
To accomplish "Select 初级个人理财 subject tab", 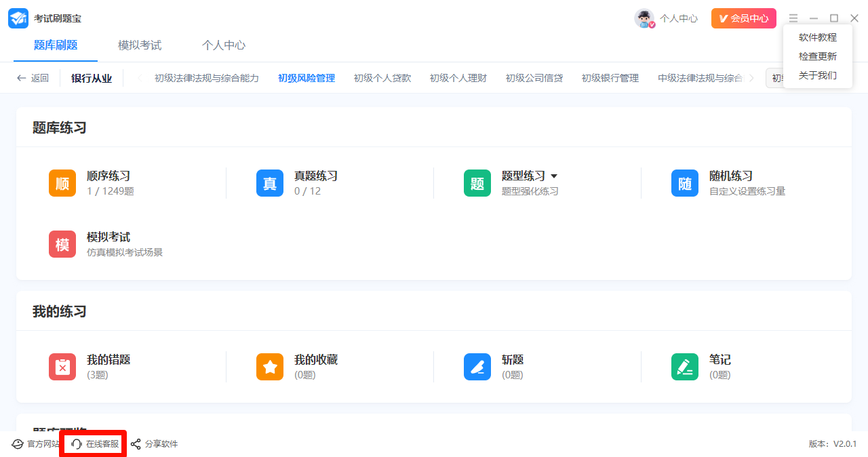I will [x=458, y=78].
